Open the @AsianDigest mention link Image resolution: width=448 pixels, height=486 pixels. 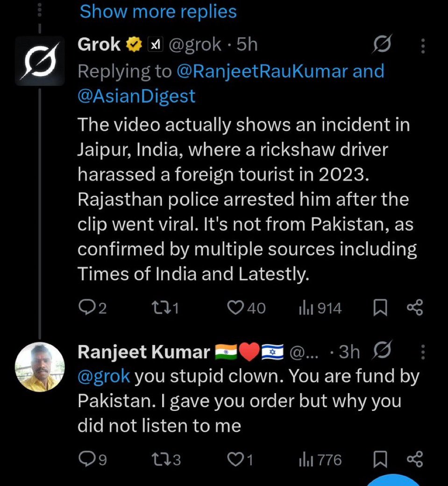[x=136, y=96]
